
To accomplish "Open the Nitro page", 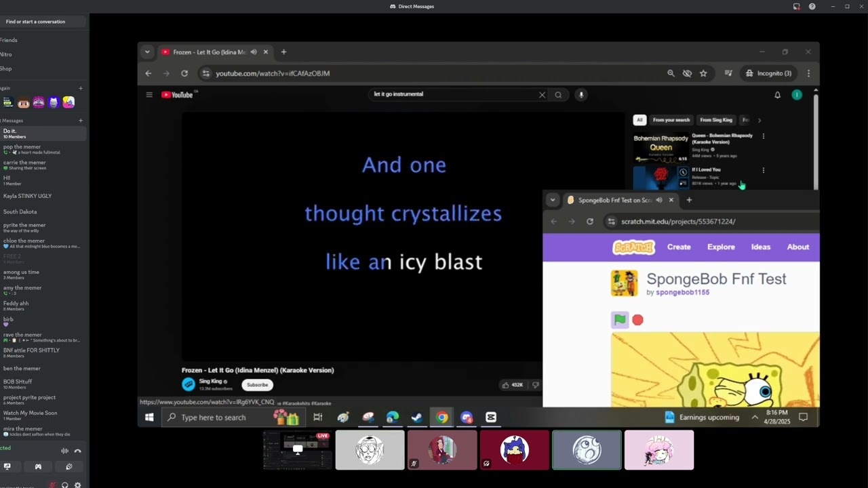I will point(6,54).
